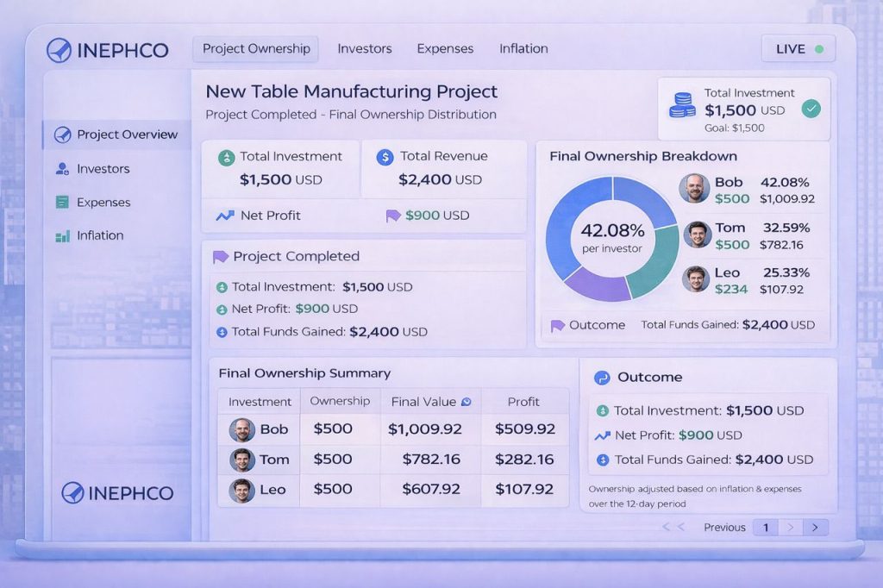Go to the Previous page
883x588 pixels.
click(723, 528)
